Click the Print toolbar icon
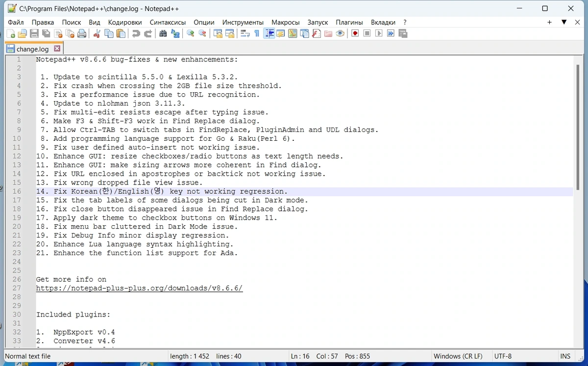 (x=82, y=33)
